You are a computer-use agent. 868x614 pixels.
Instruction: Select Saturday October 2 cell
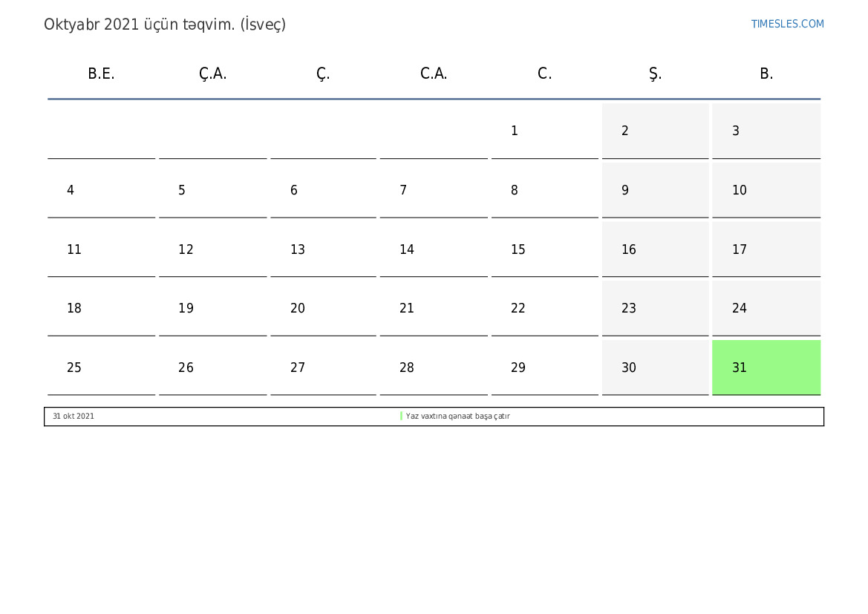[x=655, y=131]
